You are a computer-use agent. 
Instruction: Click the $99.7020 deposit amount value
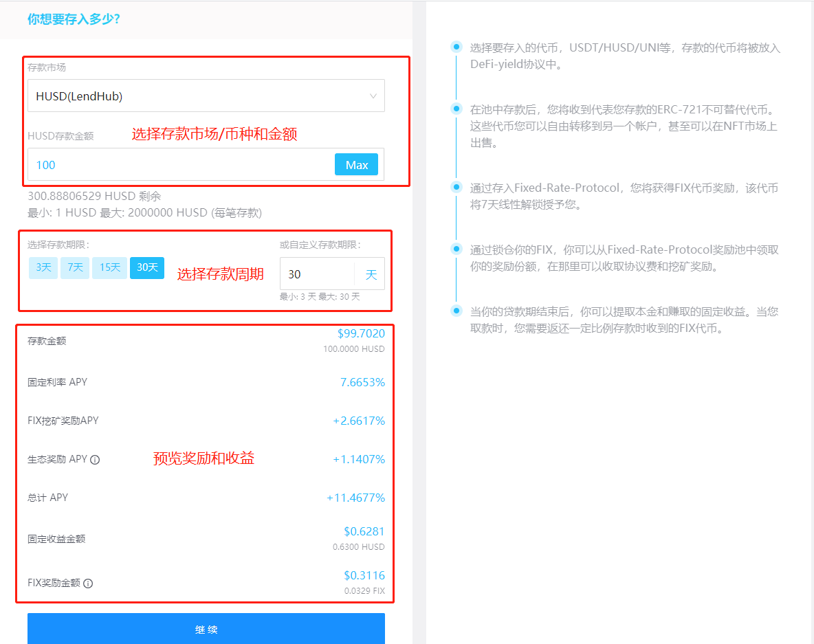pos(362,333)
